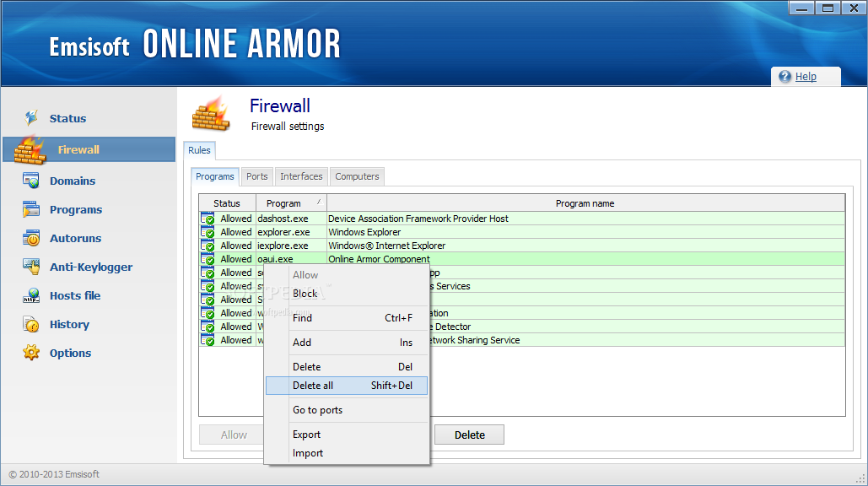Screen dimensions: 868x486
Task: Click status icon of Detector row
Action: click(x=208, y=327)
